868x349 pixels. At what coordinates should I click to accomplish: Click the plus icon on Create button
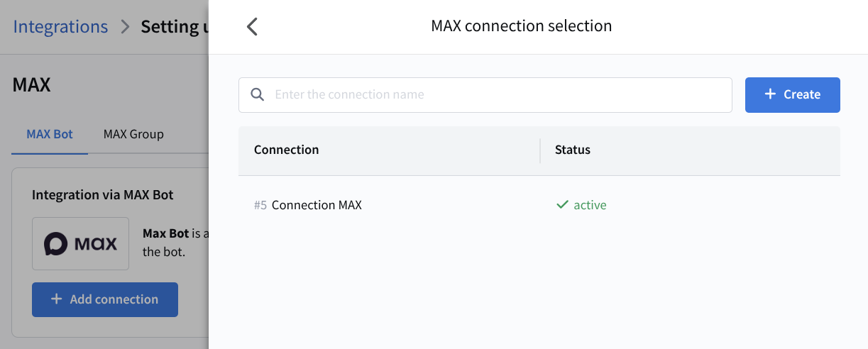(x=770, y=95)
